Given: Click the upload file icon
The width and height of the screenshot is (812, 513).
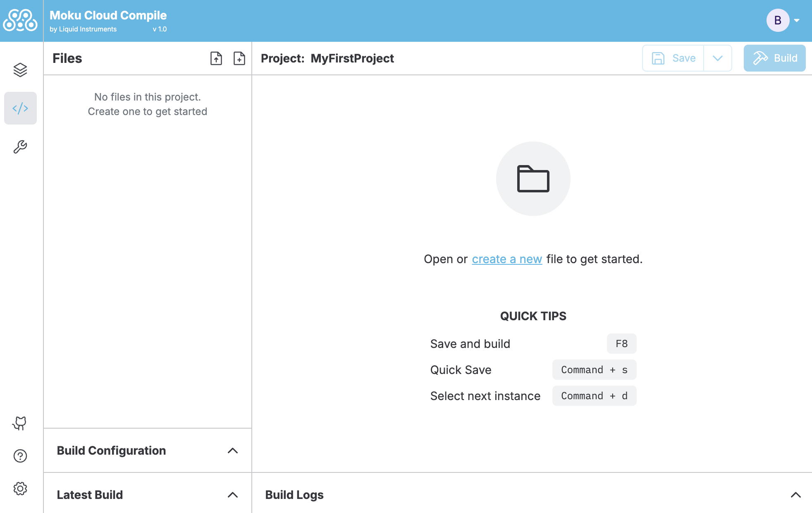Looking at the screenshot, I should pyautogui.click(x=216, y=58).
